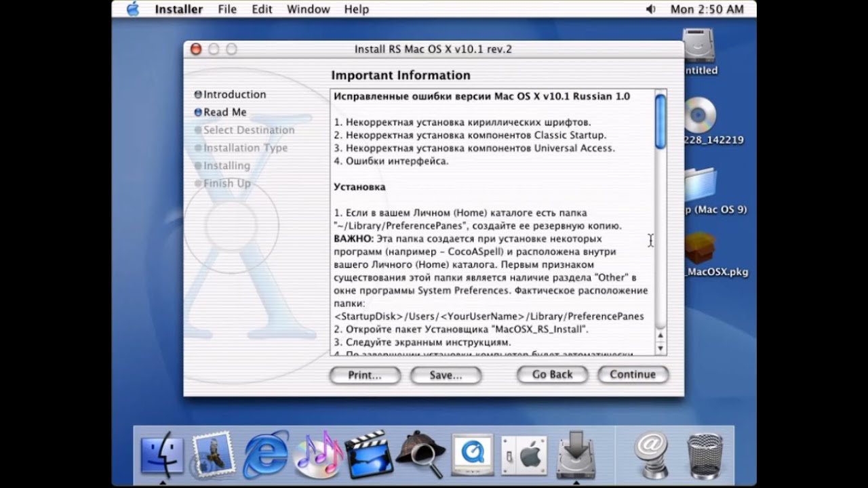
Task: Open Internet Explorer in the Dock
Action: (x=265, y=453)
